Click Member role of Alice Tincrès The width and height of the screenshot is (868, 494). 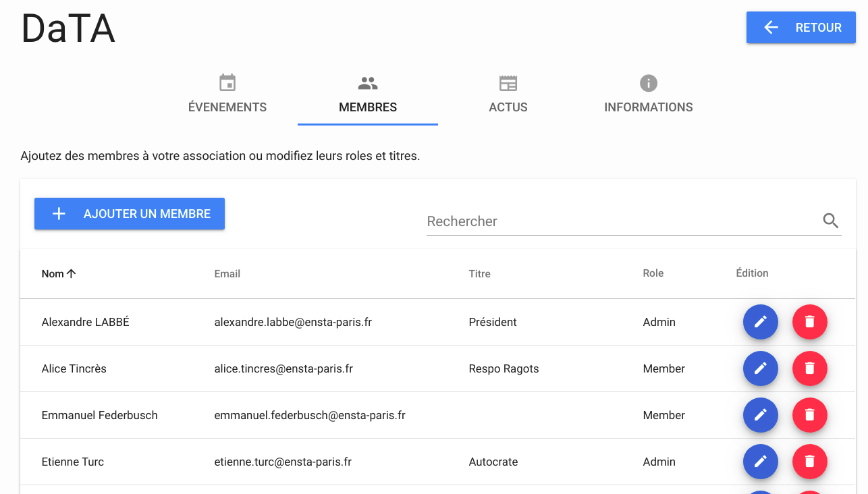click(x=664, y=368)
